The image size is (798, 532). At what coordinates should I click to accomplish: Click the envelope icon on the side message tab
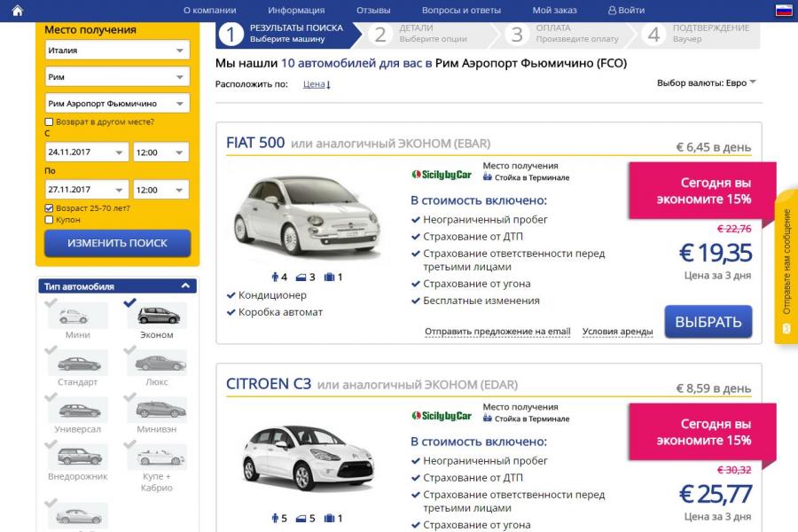[786, 328]
